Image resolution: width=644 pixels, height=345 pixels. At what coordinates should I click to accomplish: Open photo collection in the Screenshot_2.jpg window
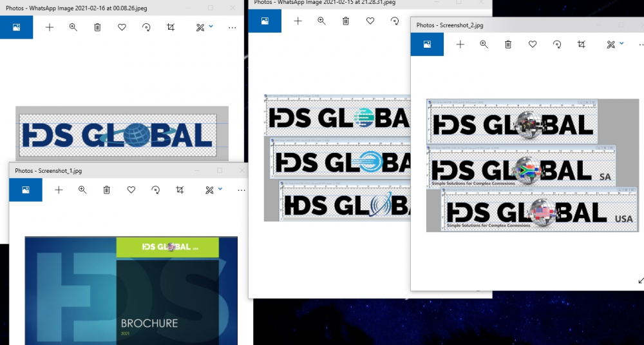click(x=427, y=44)
